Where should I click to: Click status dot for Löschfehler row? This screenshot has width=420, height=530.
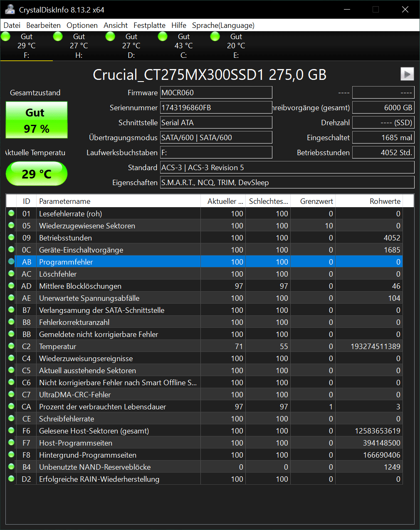(11, 274)
